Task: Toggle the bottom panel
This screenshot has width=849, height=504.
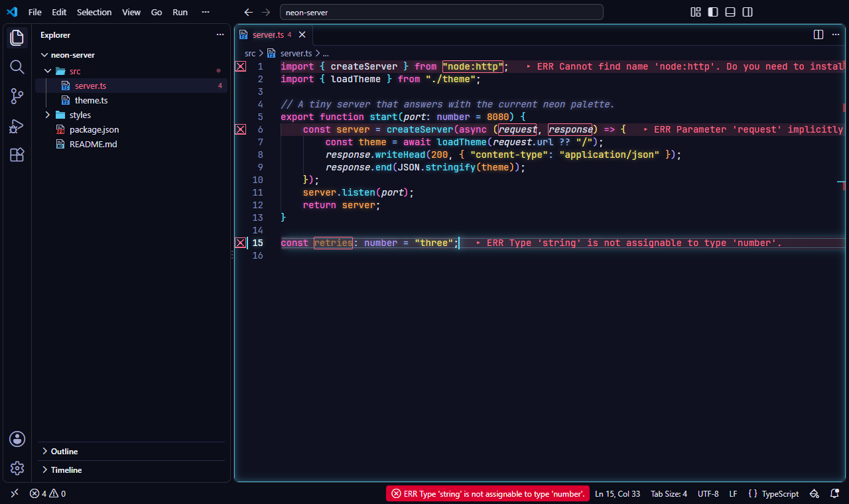Action: click(x=730, y=12)
